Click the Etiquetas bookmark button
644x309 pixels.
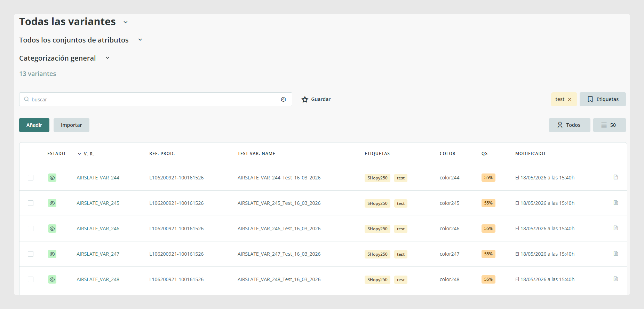(x=603, y=99)
